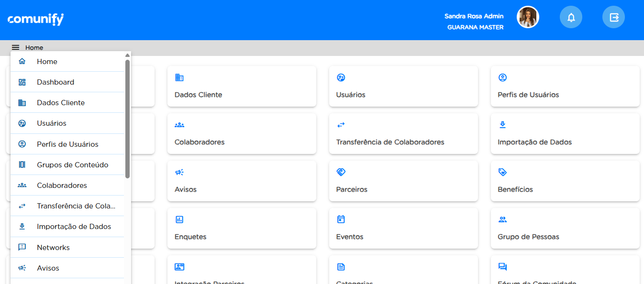
Task: Open Sandra Rosa's profile avatar
Action: pyautogui.click(x=528, y=17)
